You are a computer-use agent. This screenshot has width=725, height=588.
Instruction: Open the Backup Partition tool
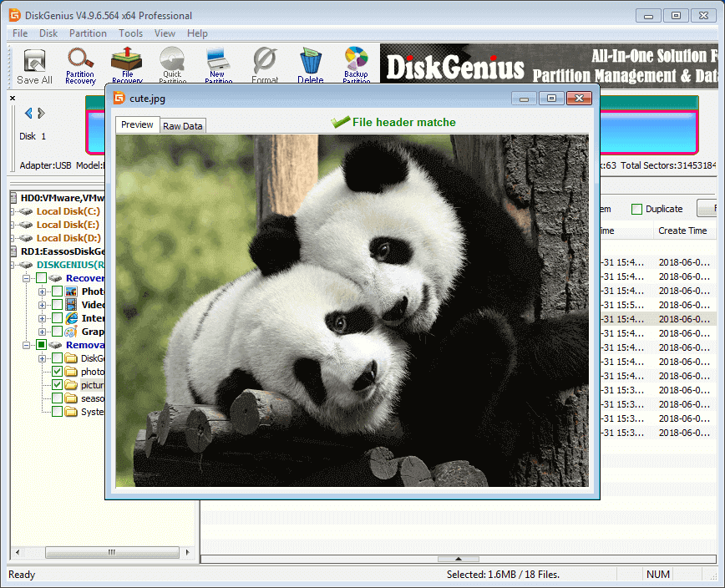pos(357,65)
